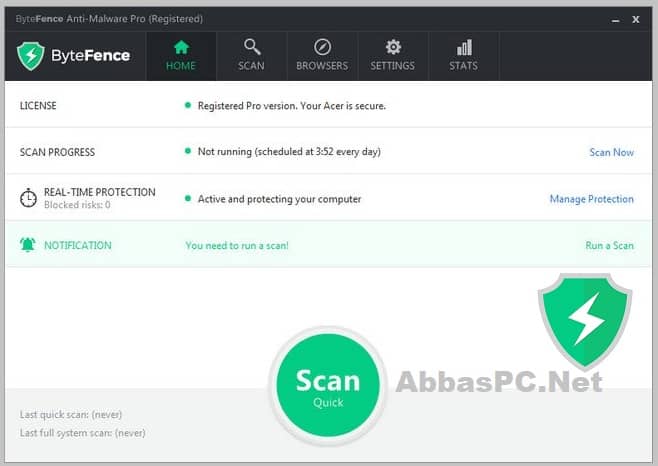Click 'Last full system scan: (never)' text
Viewport: 658px width, 466px height.
(x=83, y=433)
